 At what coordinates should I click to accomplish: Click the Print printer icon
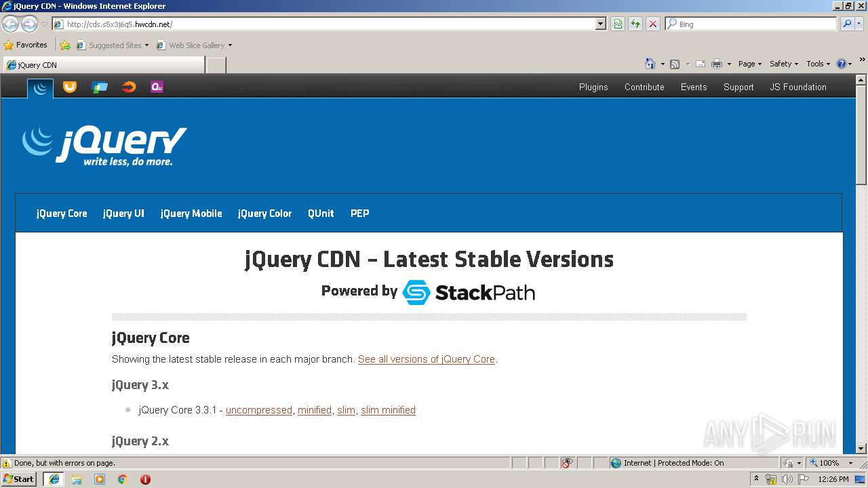tap(717, 64)
